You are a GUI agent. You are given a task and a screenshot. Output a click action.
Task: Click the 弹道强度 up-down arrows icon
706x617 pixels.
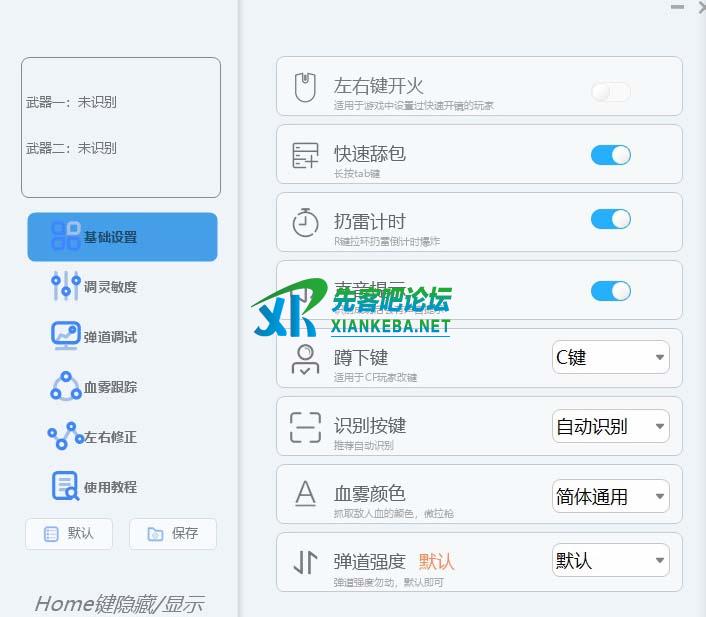305,562
